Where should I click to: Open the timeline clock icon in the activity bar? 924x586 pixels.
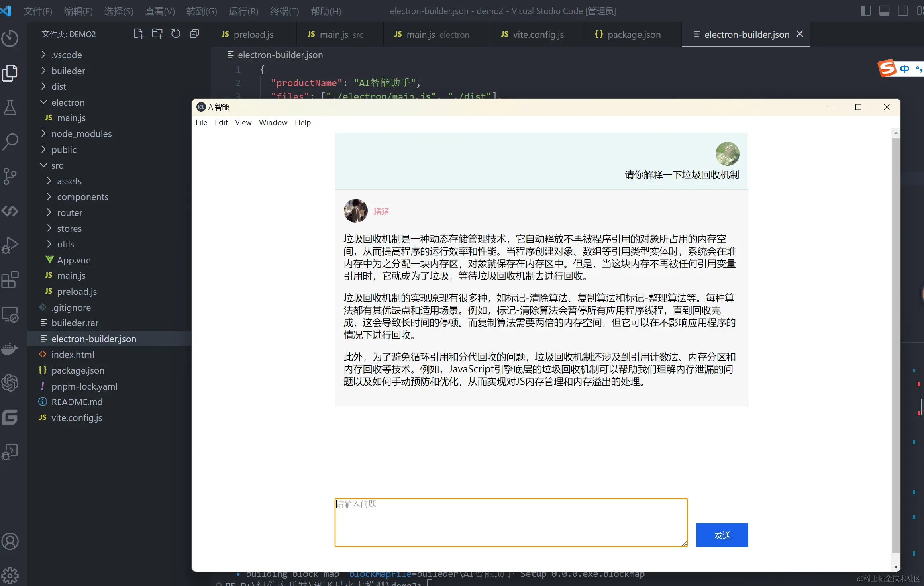coord(10,38)
